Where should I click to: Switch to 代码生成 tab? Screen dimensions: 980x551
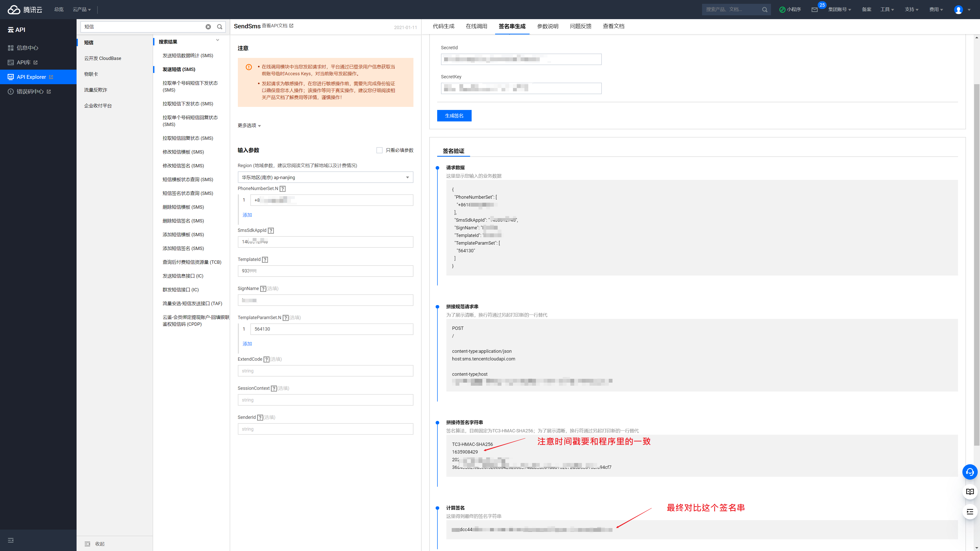(x=444, y=26)
